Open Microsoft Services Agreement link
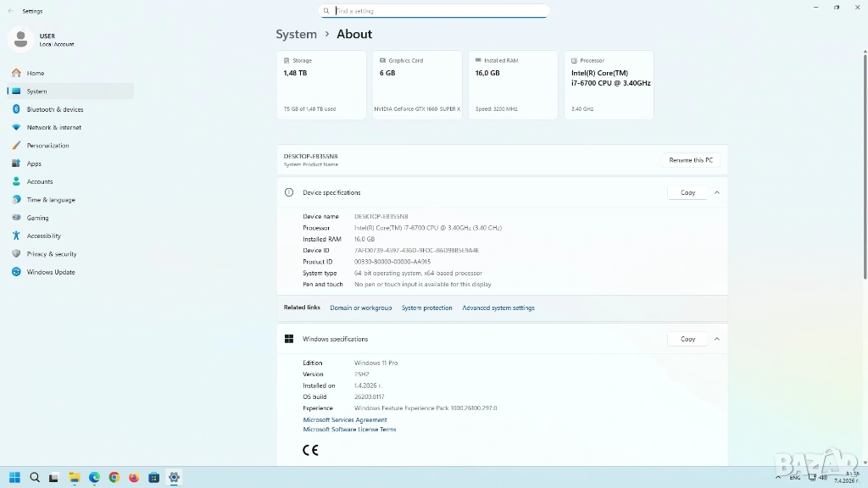The image size is (868, 488). [345, 419]
